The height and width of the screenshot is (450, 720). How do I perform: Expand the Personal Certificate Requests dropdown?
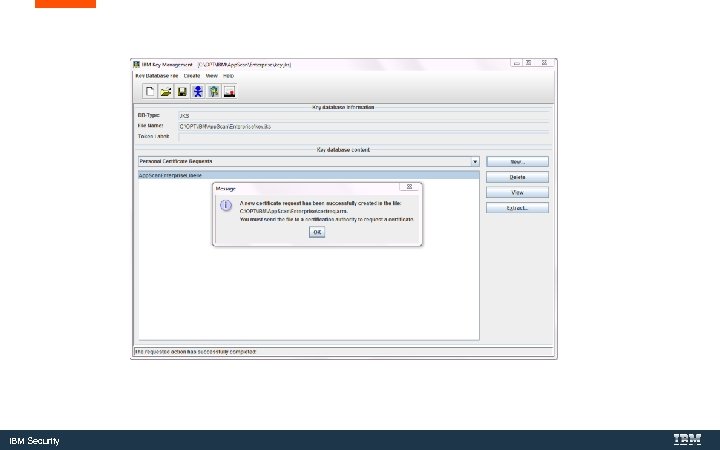[475, 162]
